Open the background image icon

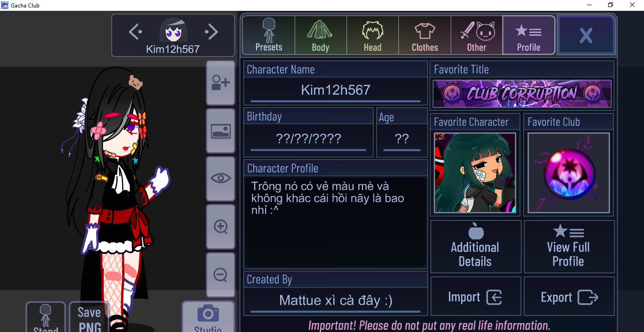point(220,131)
